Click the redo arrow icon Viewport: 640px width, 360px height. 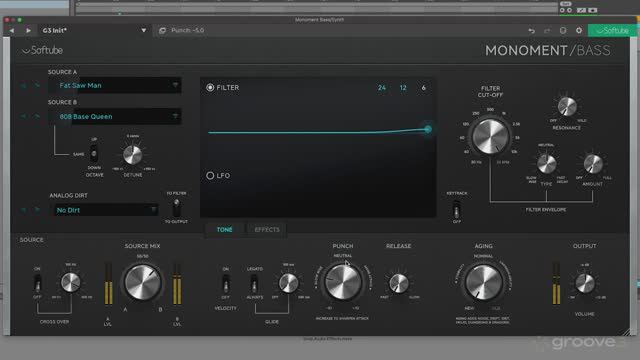point(547,31)
